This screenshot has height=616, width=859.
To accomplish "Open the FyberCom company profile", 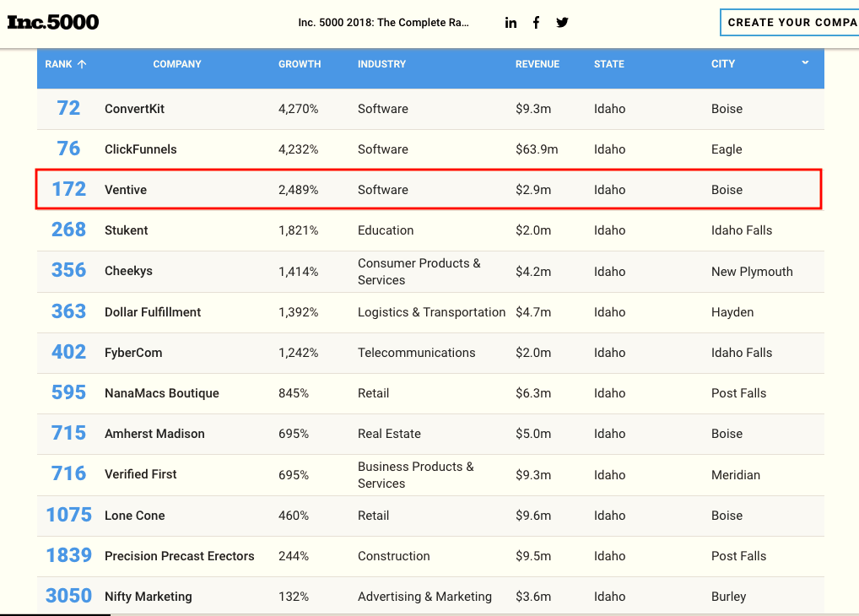I will [x=133, y=353].
